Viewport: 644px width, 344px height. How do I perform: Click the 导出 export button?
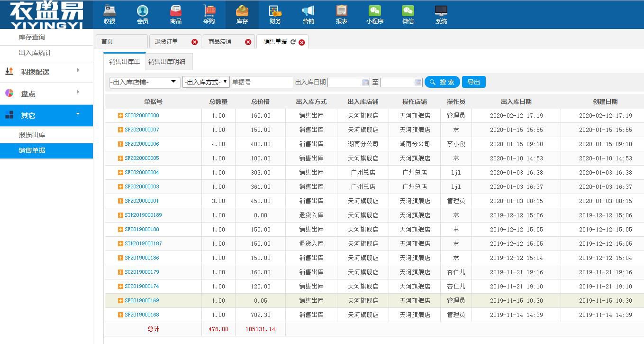tap(473, 82)
